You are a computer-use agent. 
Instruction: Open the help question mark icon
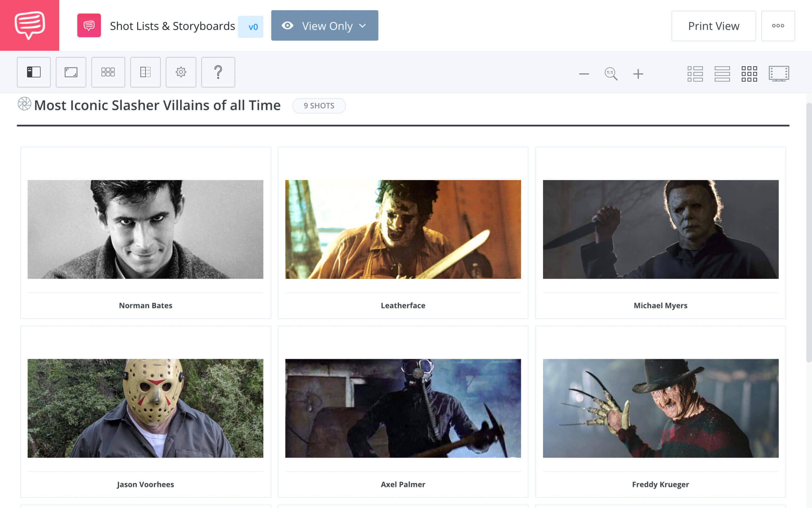point(218,72)
